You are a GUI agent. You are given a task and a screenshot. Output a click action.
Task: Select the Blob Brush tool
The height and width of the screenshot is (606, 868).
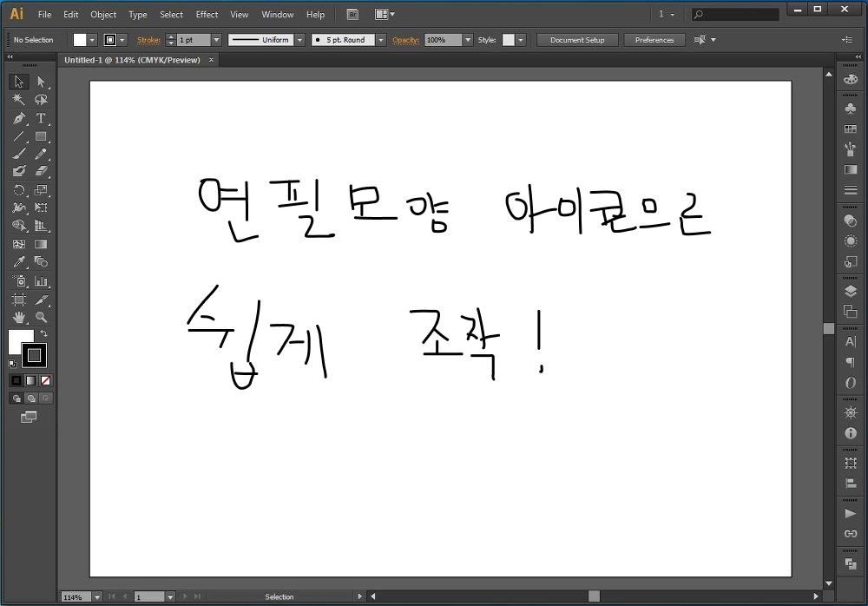tap(19, 171)
